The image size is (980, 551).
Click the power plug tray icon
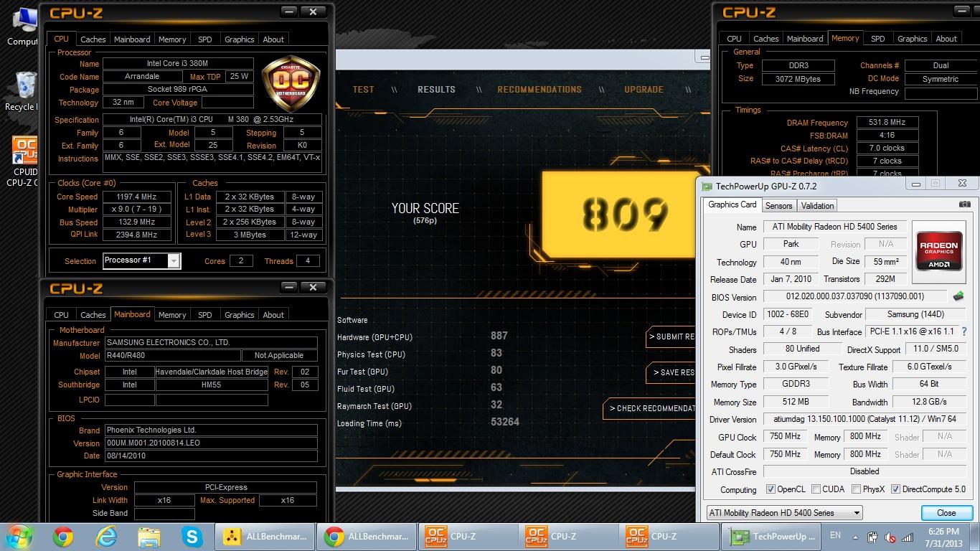873,537
